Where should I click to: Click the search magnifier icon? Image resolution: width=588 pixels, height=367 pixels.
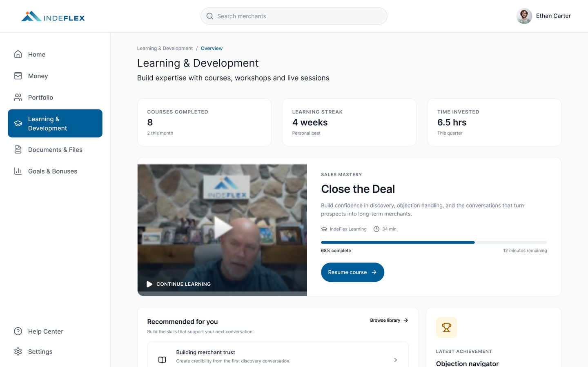click(x=210, y=16)
